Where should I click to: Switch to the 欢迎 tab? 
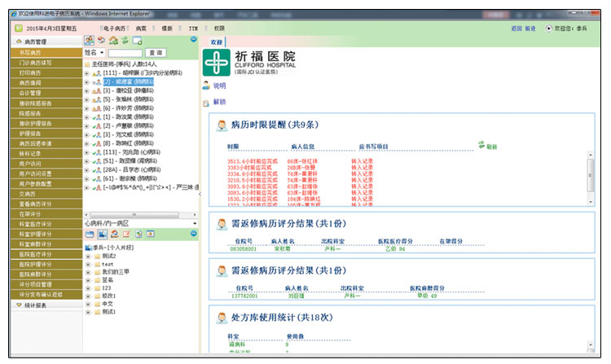click(216, 41)
